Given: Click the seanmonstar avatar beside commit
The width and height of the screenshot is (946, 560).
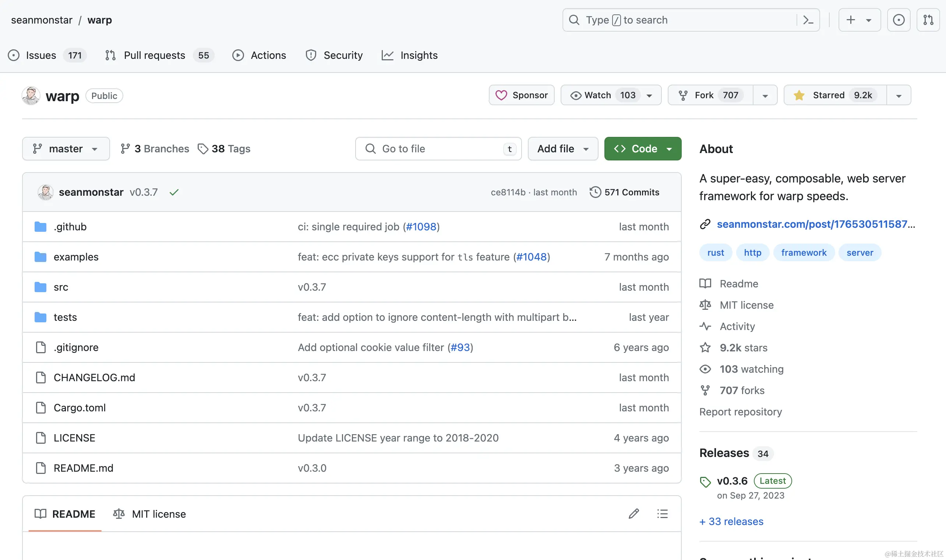Looking at the screenshot, I should point(46,192).
